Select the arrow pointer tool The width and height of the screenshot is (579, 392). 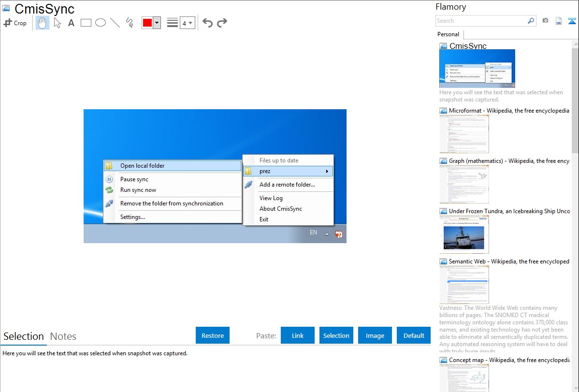tap(57, 23)
